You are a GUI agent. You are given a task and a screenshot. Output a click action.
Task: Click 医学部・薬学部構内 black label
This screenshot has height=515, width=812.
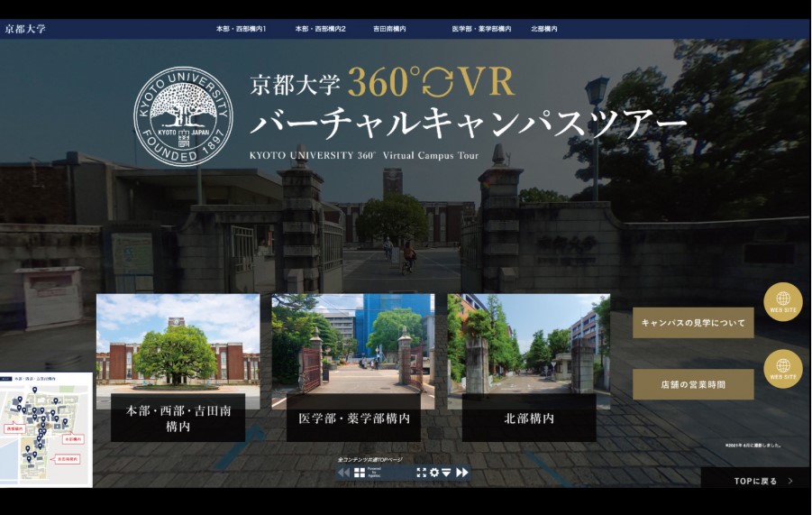[x=353, y=418]
